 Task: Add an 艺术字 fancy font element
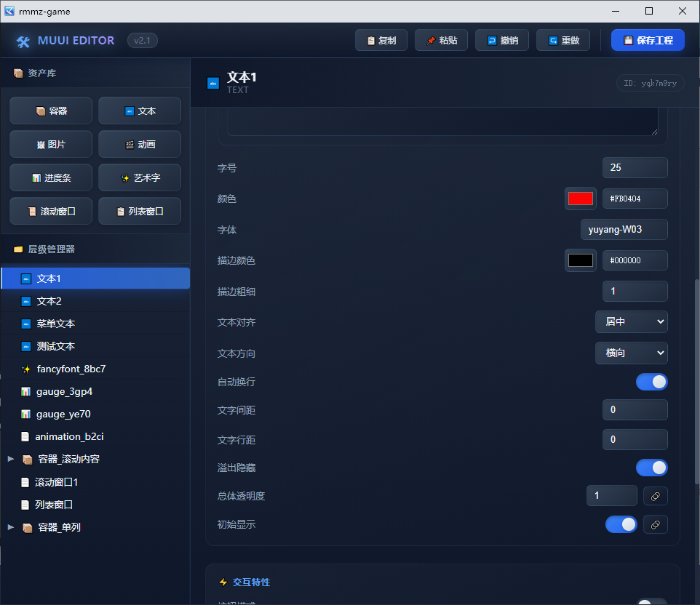pos(140,177)
